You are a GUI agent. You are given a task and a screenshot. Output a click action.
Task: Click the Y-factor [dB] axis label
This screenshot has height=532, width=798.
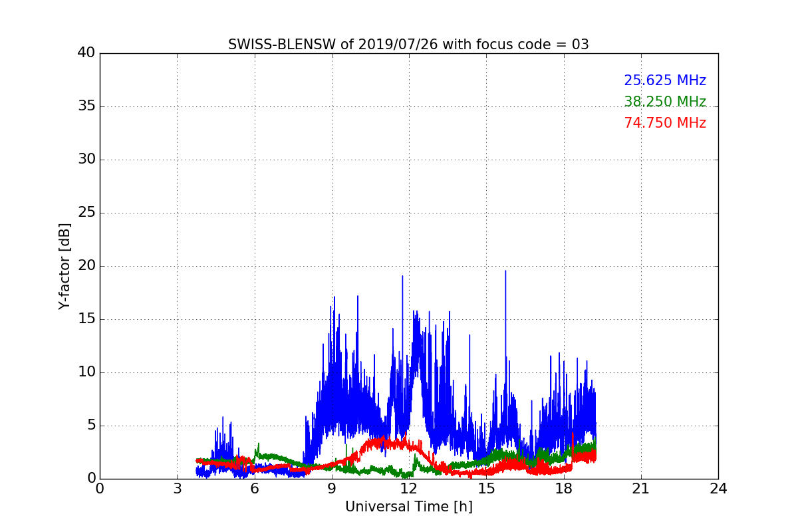pos(65,266)
